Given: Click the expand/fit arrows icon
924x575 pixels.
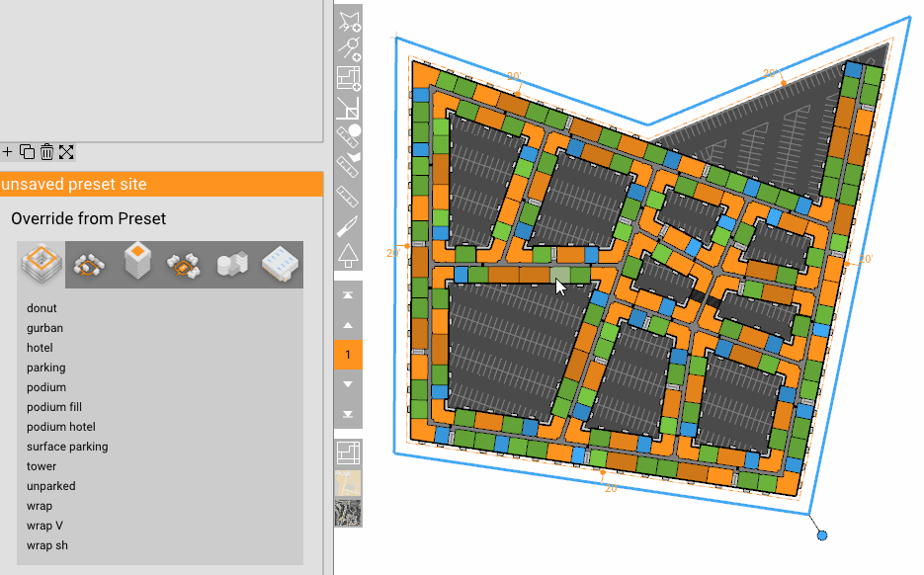Looking at the screenshot, I should click(66, 152).
